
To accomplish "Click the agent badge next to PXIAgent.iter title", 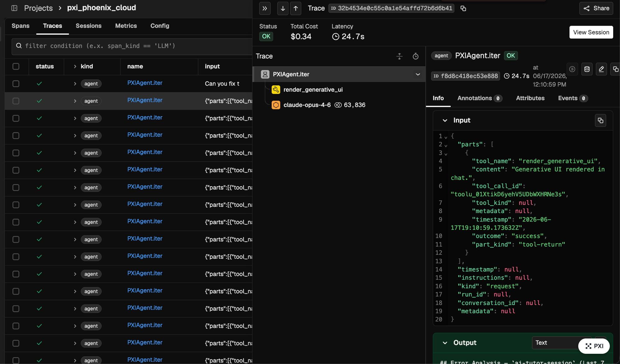I will (441, 56).
